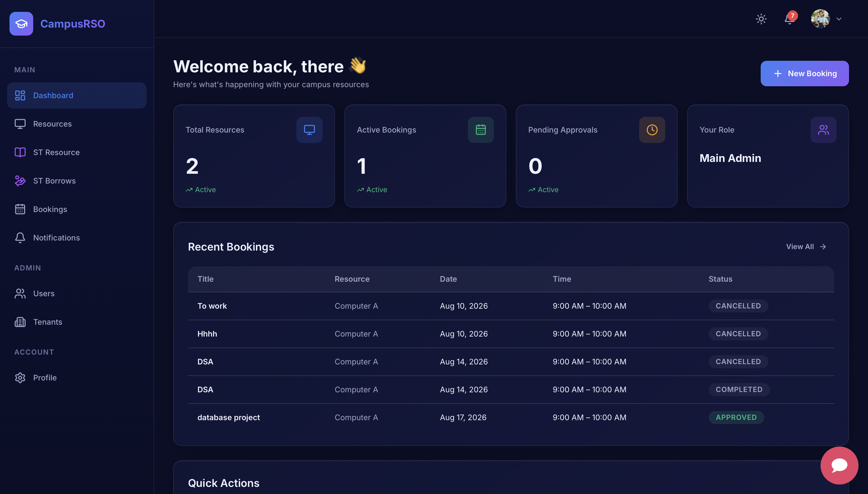Screen dimensions: 868x494
Task: Open the notifications bell with badge 7
Action: pos(790,19)
